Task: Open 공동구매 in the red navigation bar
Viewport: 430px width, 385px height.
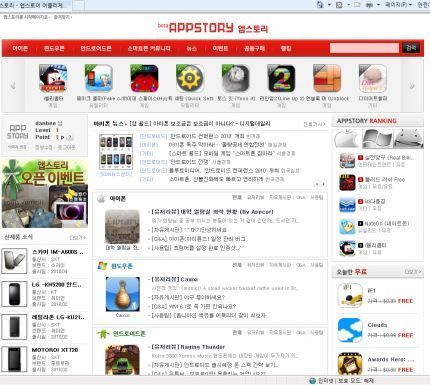Action: point(254,48)
